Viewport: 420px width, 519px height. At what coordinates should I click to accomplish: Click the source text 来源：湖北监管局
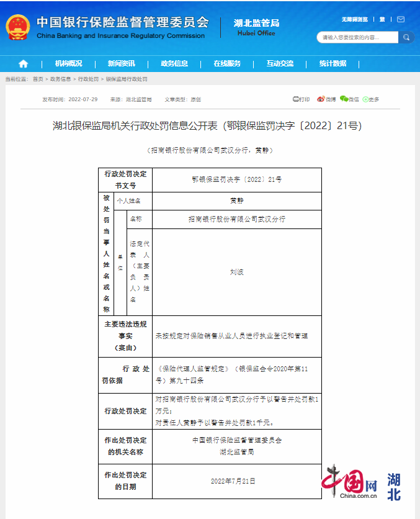[x=131, y=99]
